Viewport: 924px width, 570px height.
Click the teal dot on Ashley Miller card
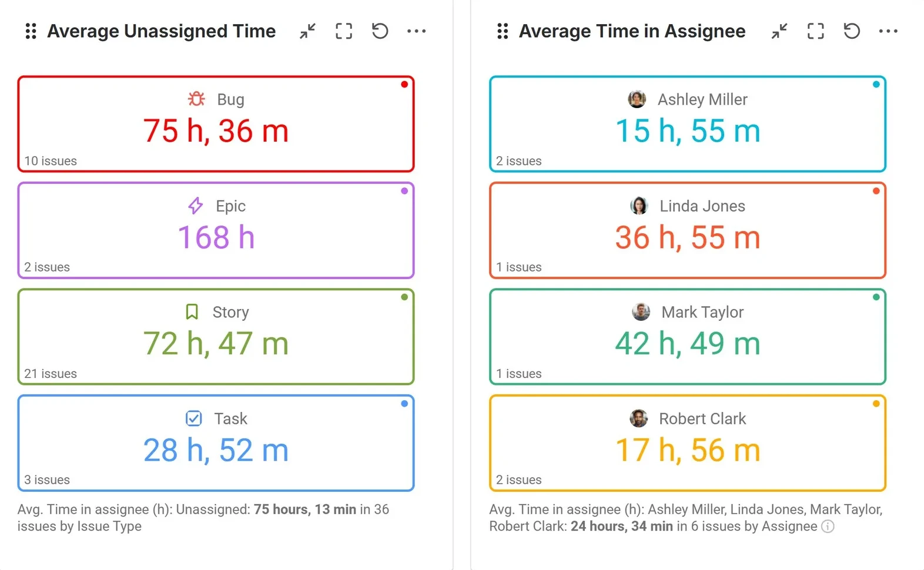[876, 84]
